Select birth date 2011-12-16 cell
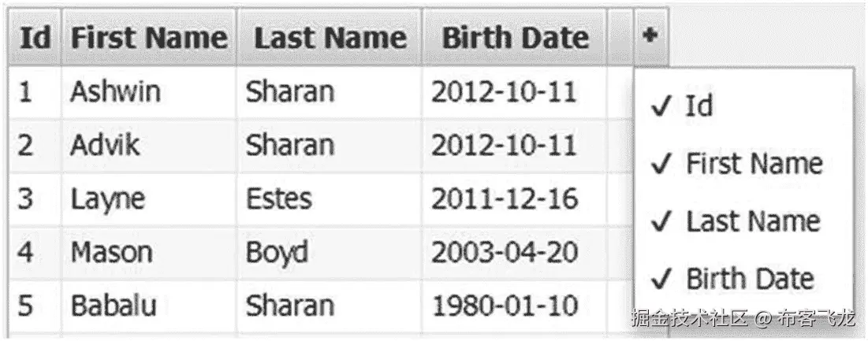The width and height of the screenshot is (868, 341). point(514,199)
